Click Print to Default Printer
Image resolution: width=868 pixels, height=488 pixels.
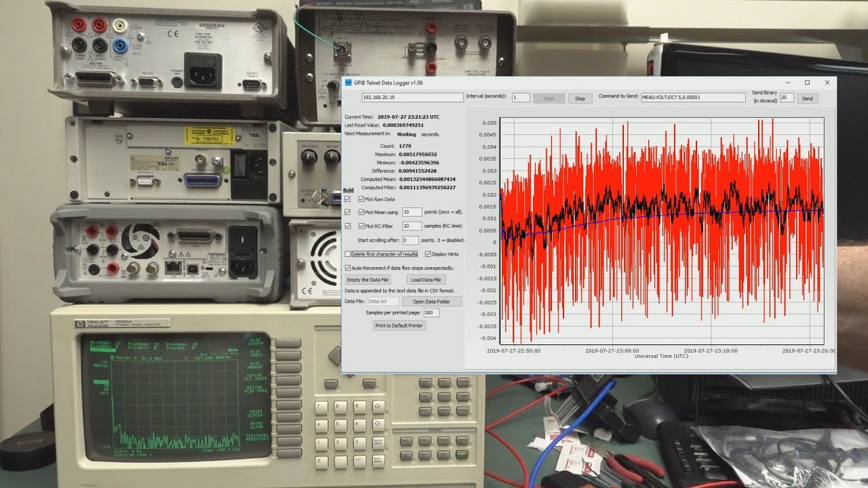[399, 325]
